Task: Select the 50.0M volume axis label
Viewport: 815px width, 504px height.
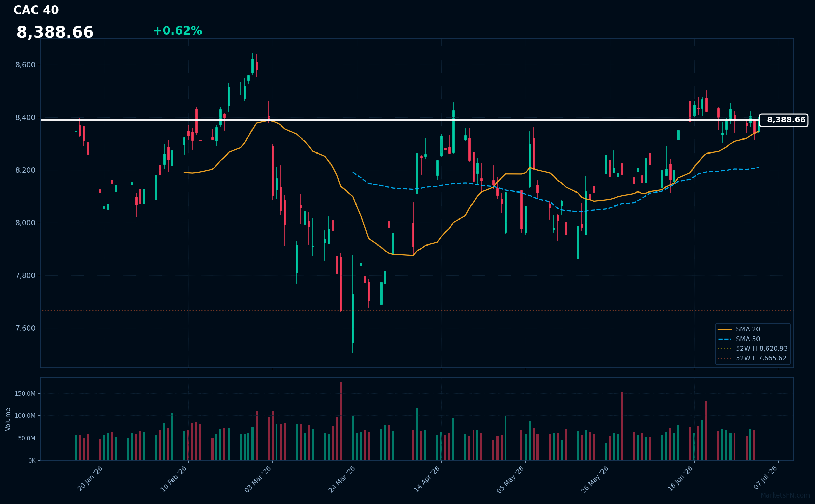Action: click(x=27, y=438)
